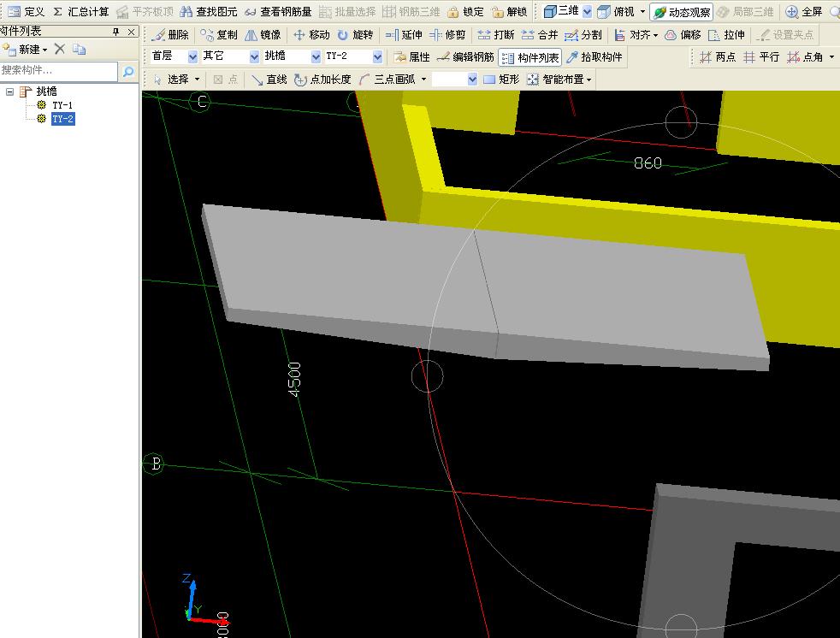Open the 三维 3D view dropdown

pyautogui.click(x=588, y=12)
